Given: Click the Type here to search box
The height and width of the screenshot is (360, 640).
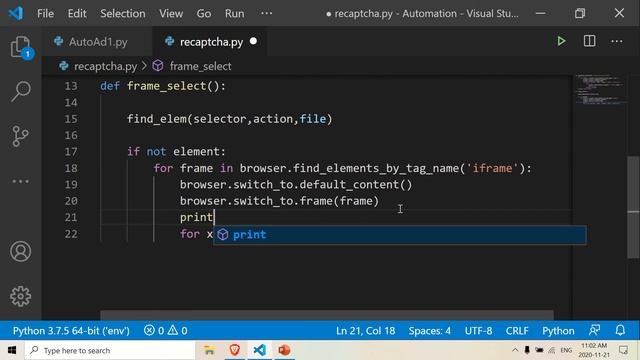Looking at the screenshot, I should tap(110, 350).
